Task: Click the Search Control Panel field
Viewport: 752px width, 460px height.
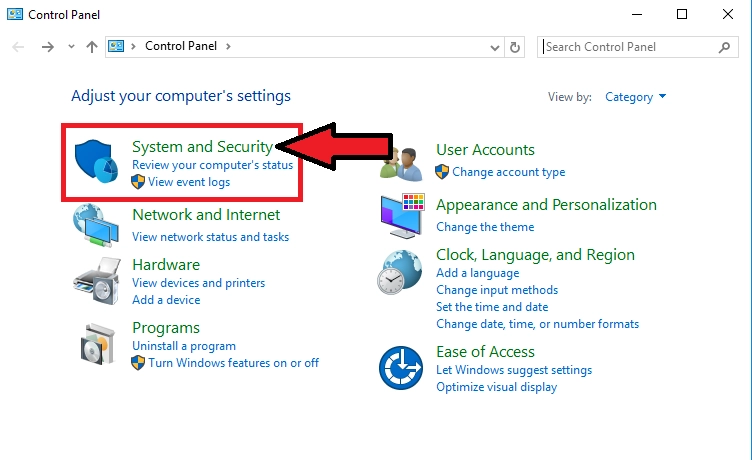Action: pyautogui.click(x=628, y=47)
